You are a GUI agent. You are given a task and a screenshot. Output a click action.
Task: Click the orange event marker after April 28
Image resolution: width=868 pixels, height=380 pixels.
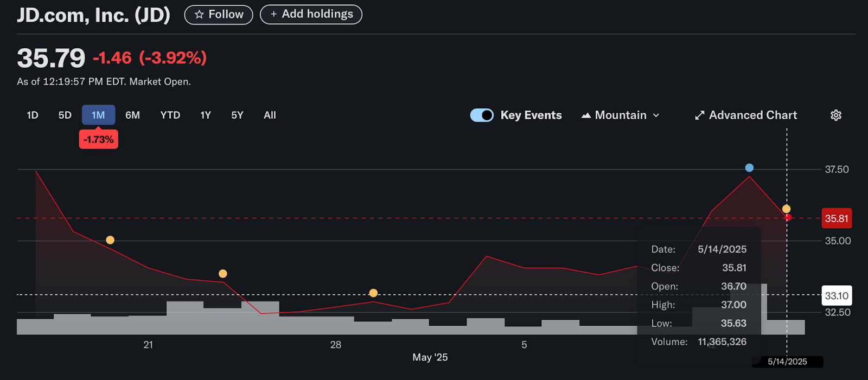[x=373, y=293]
